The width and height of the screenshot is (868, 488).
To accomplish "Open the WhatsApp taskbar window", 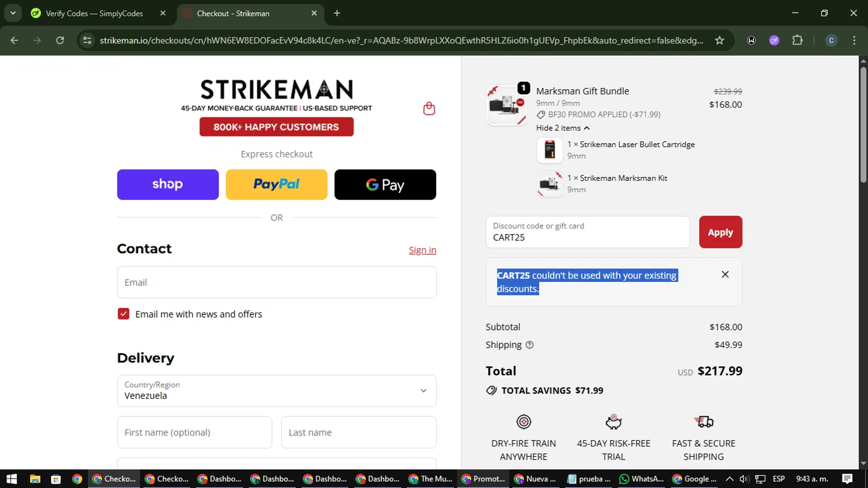I will point(641,479).
